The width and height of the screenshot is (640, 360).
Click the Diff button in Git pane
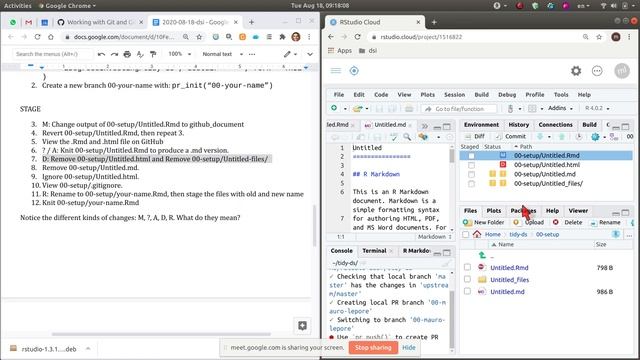point(475,136)
